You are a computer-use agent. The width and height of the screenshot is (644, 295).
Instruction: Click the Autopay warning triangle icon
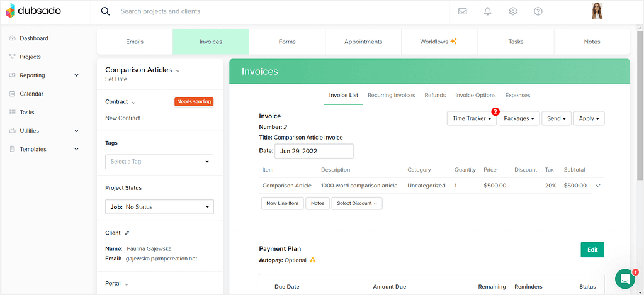click(313, 260)
